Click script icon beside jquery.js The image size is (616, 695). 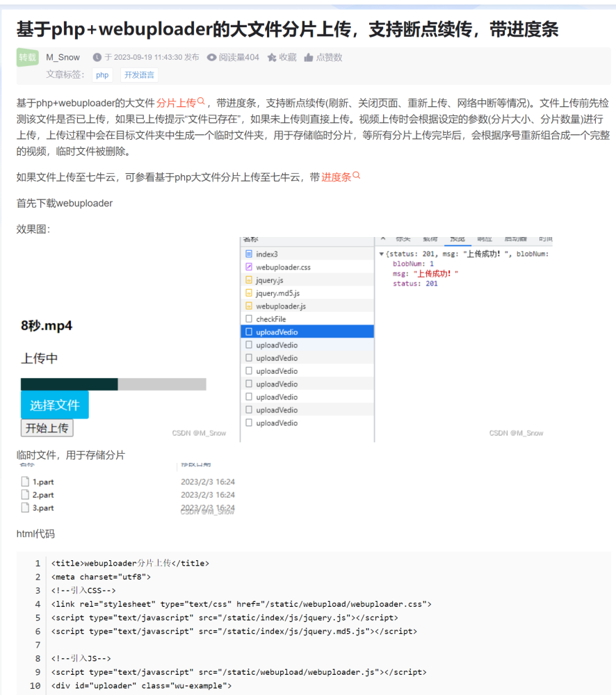tap(249, 280)
